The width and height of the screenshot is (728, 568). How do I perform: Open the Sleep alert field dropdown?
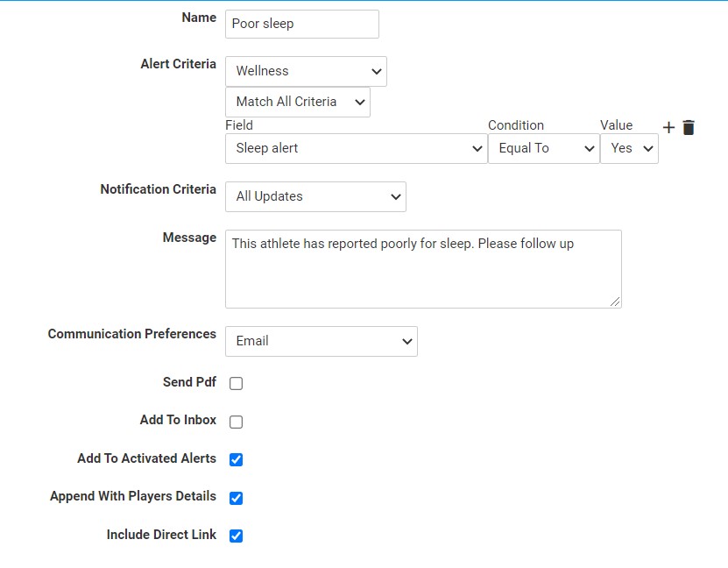click(356, 149)
